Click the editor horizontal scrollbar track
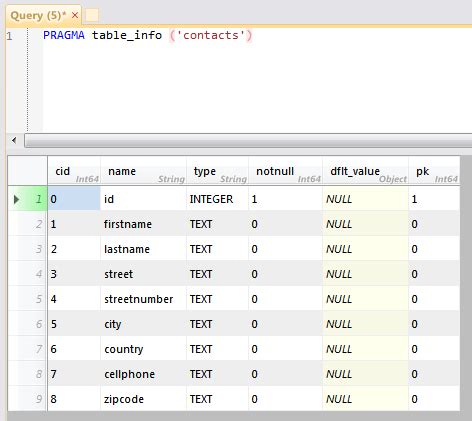 pyautogui.click(x=248, y=140)
